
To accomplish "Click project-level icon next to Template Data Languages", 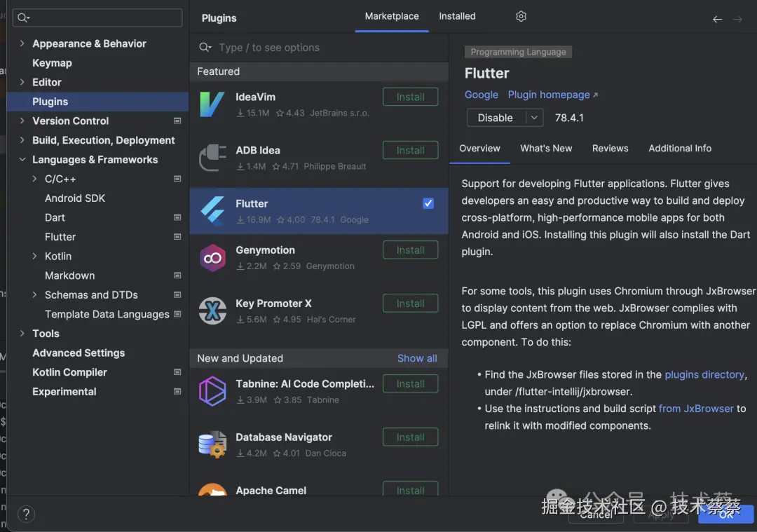I will (x=177, y=314).
